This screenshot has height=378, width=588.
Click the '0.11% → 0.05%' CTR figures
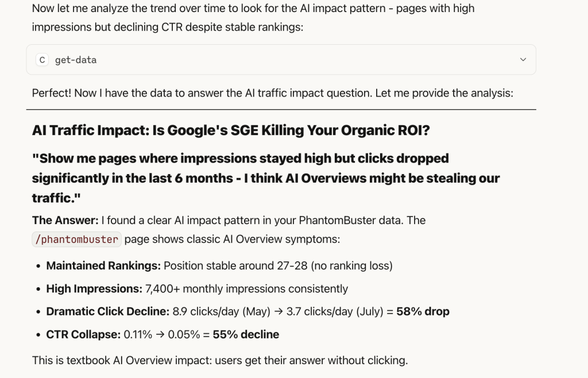[x=161, y=334]
